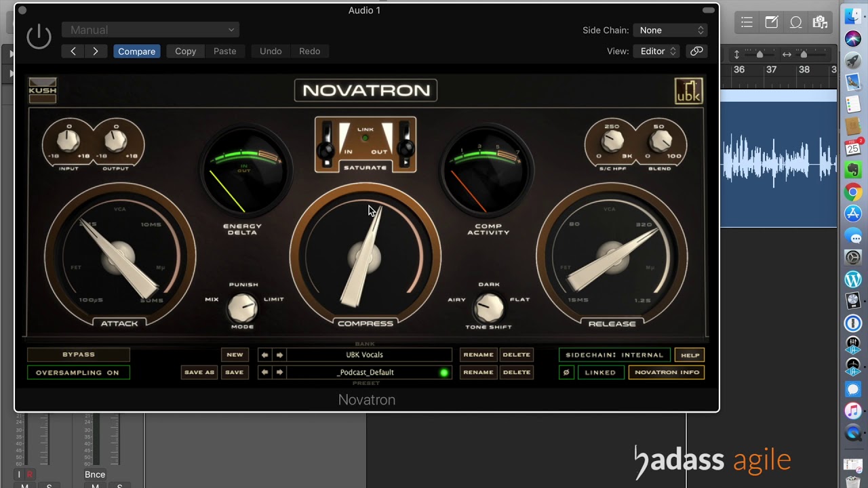Viewport: 868px width, 488px height.
Task: Click bar 37 on the Logic ruler
Action: pos(771,69)
